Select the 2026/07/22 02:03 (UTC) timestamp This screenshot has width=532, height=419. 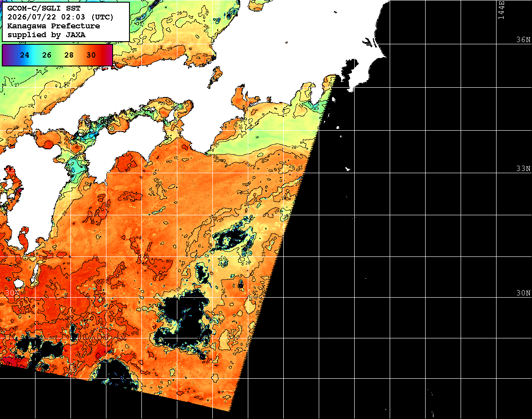(60, 17)
